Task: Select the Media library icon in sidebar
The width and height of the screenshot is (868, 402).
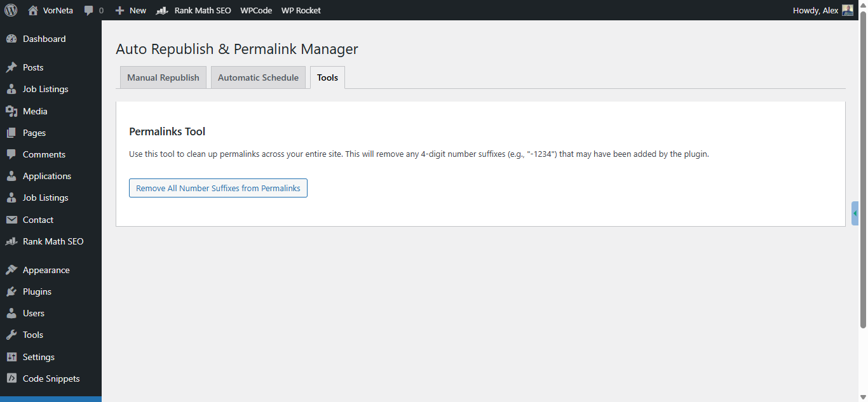Action: [x=13, y=111]
